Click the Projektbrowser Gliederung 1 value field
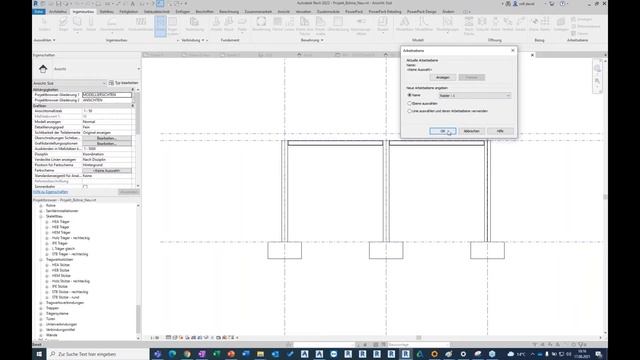The image size is (640, 360). click(107, 95)
